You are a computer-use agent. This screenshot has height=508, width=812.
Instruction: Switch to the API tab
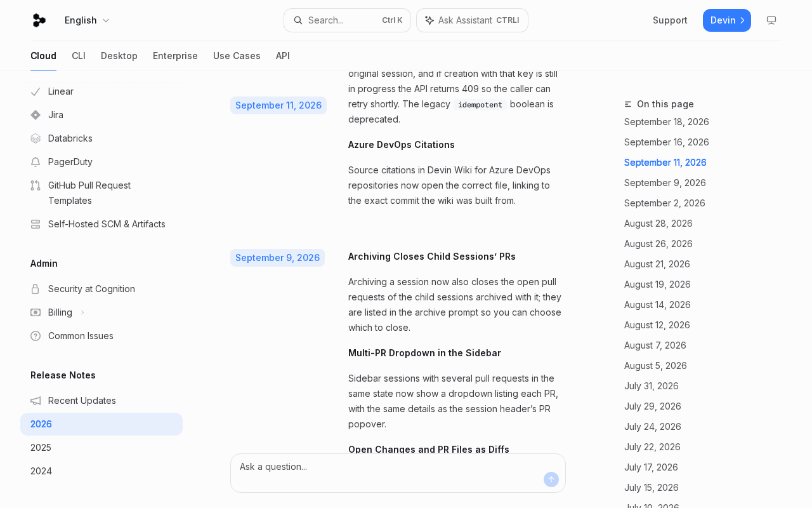click(x=283, y=56)
